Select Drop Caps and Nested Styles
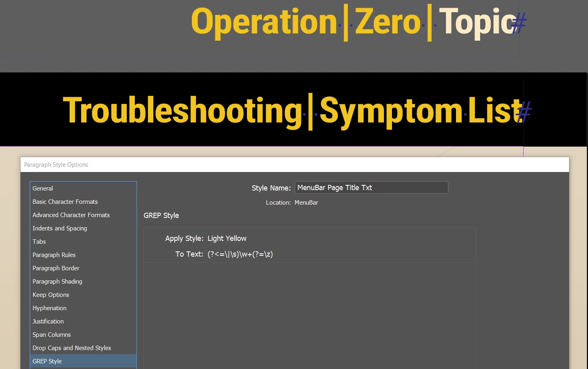588x369 pixels. [83, 348]
